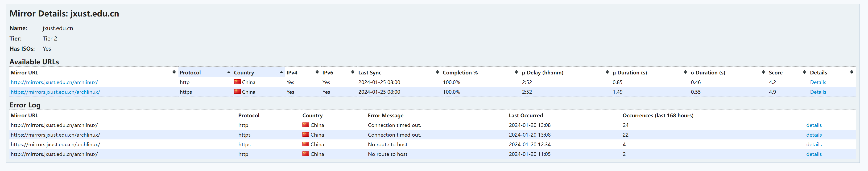Open Details for the https mirror row

pos(818,92)
